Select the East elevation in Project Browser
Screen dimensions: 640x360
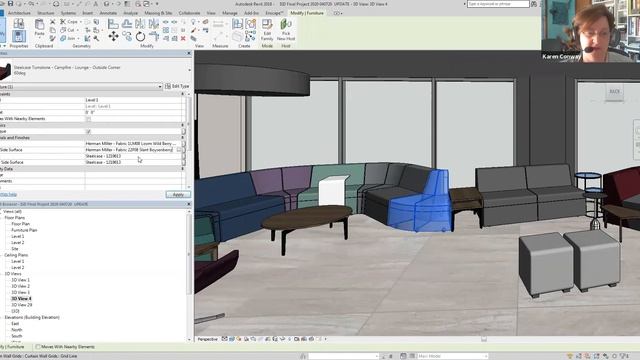[15, 324]
